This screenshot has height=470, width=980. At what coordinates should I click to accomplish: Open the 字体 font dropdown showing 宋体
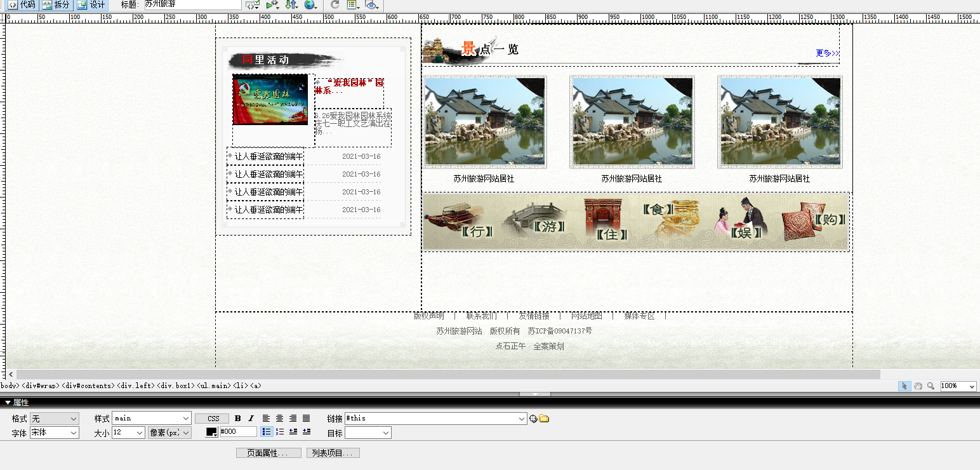[x=55, y=433]
